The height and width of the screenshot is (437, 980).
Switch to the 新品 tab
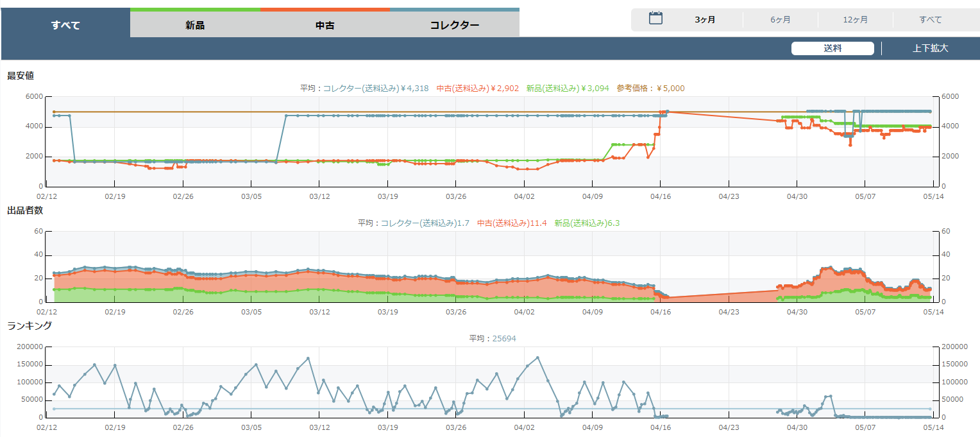195,26
